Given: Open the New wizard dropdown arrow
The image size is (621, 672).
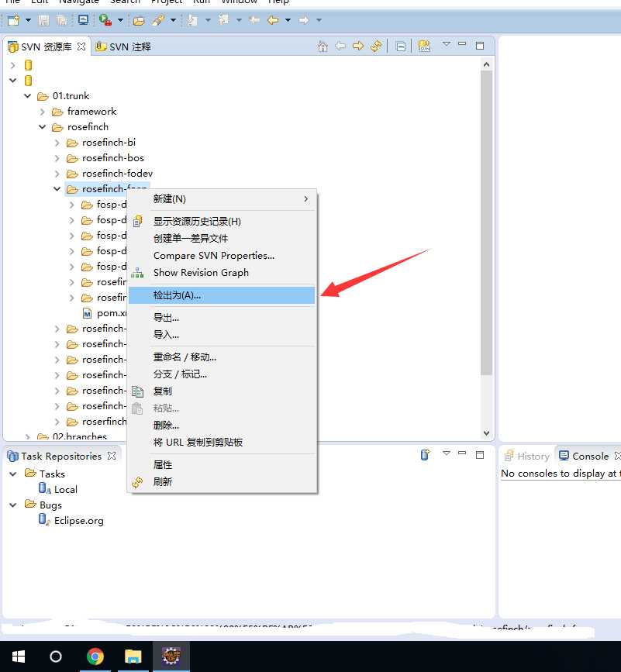Looking at the screenshot, I should (x=28, y=20).
